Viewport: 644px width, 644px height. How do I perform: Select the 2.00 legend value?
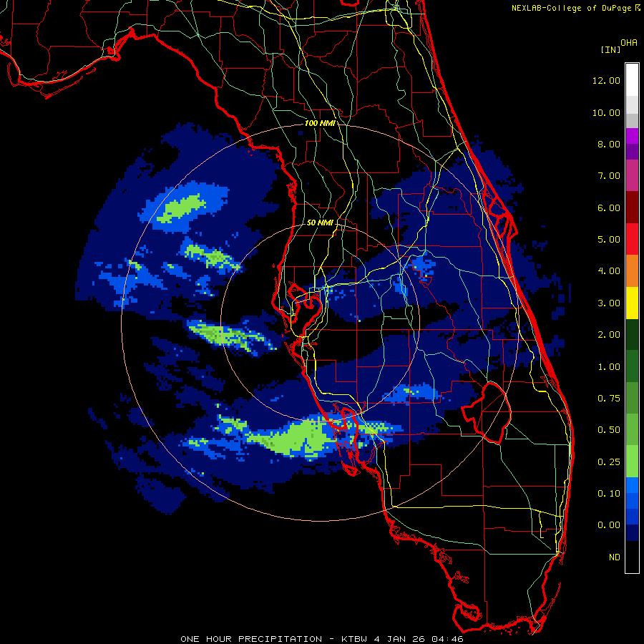click(x=609, y=335)
